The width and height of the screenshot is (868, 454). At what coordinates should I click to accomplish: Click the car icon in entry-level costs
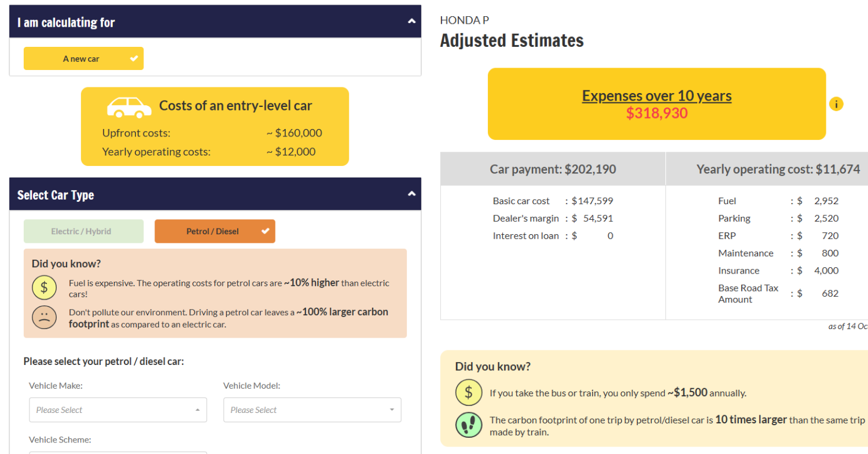[x=128, y=107]
